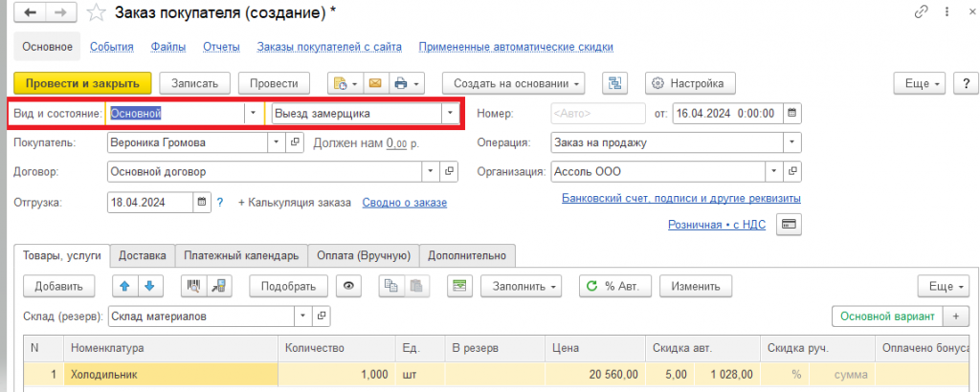Switch to the Доставка tab

coord(143,255)
